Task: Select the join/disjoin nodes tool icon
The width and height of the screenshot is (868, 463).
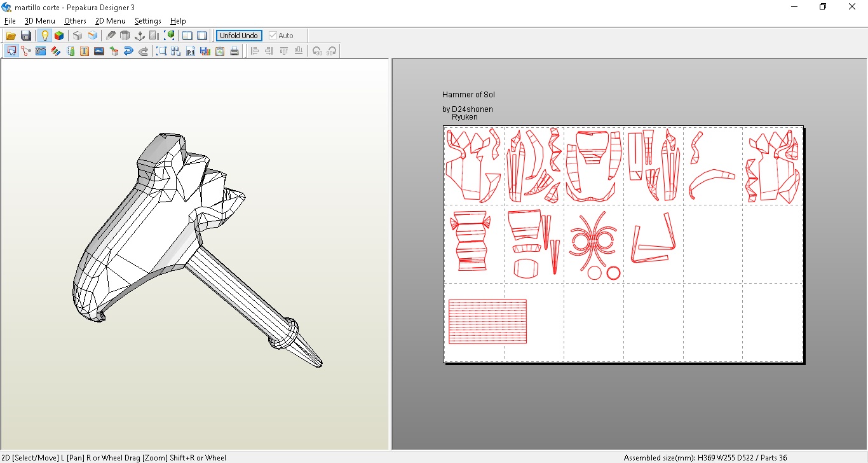Action: coord(26,51)
